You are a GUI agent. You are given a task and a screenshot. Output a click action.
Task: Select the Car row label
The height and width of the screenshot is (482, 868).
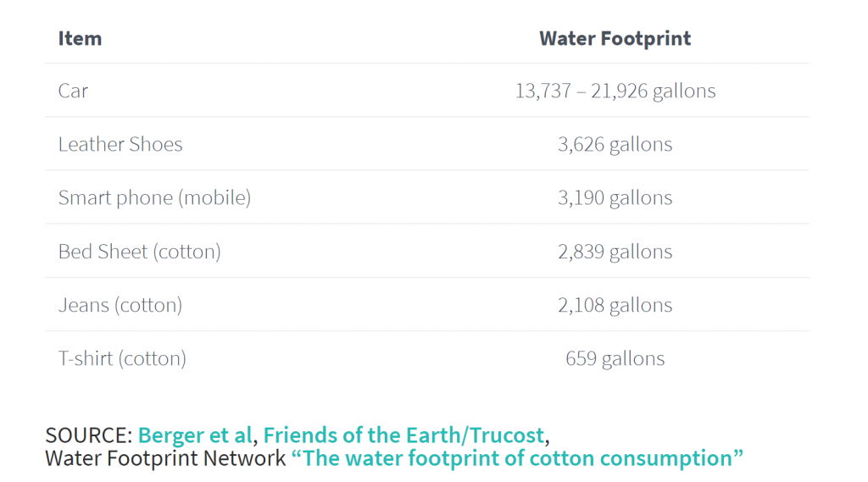[x=73, y=91]
